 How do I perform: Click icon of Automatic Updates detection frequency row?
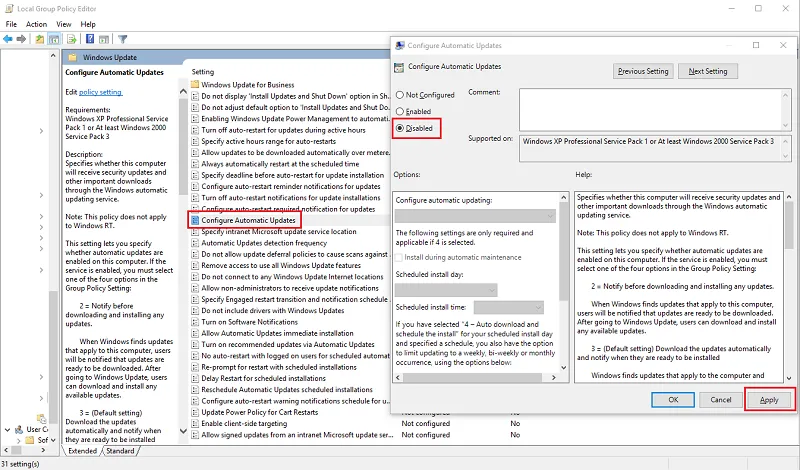tap(195, 243)
